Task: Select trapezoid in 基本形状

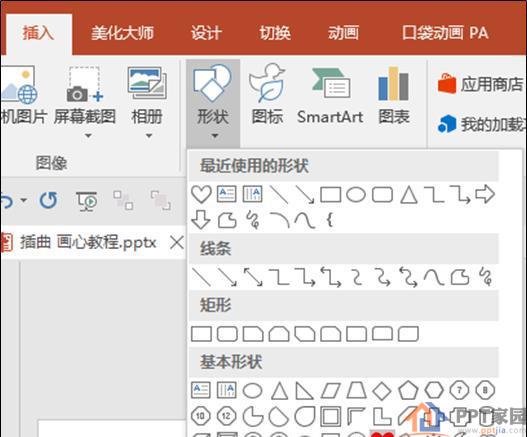Action: tap(357, 391)
